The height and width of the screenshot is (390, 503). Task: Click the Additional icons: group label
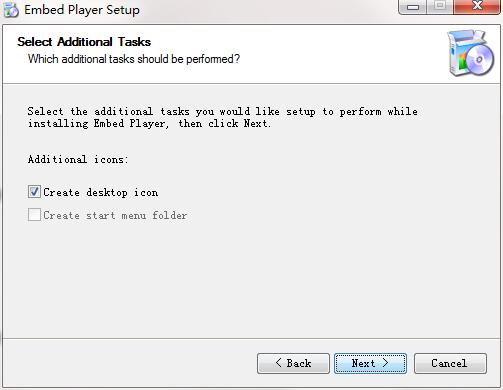coord(78,159)
